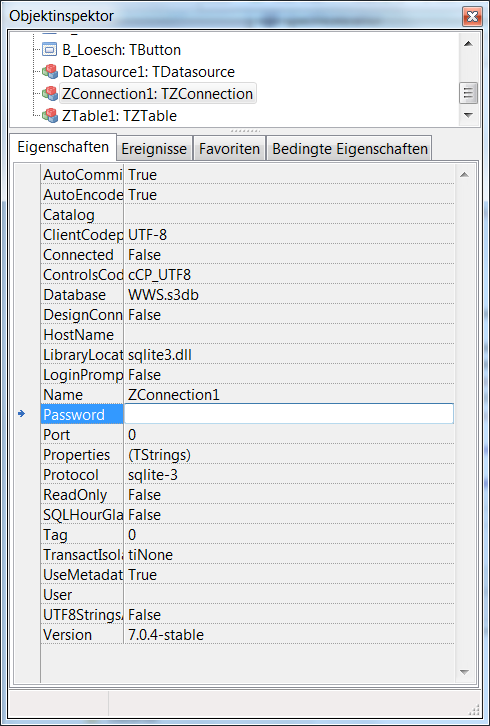Open the Bedingte Eigenschaften tab
This screenshot has height=726, width=490.
[350, 149]
